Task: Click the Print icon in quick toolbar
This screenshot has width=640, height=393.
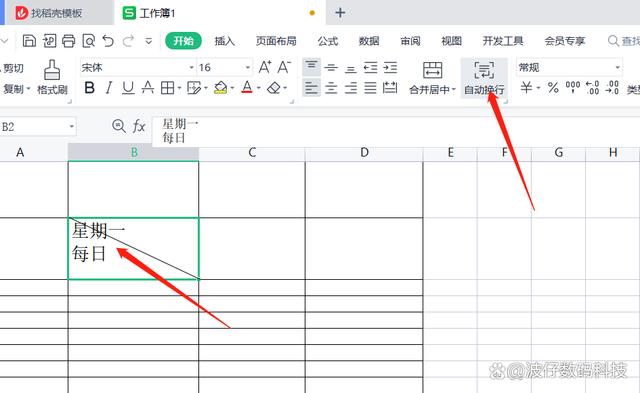Action: pyautogui.click(x=69, y=41)
